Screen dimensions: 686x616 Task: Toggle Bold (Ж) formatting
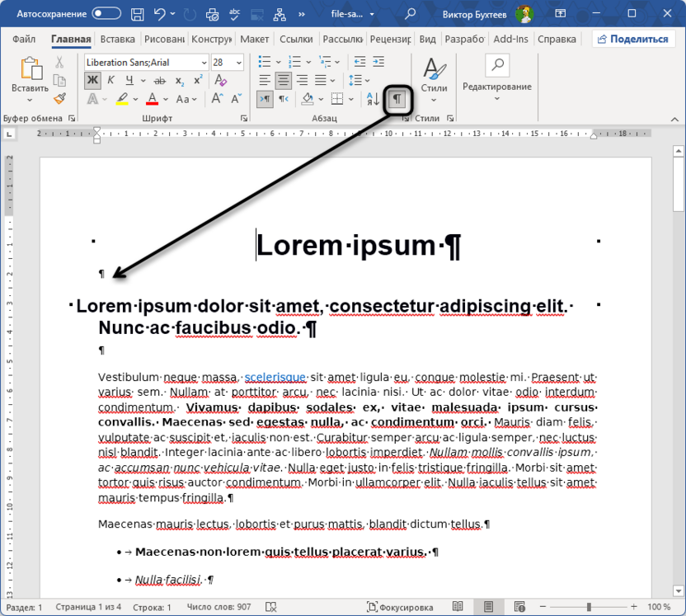click(92, 80)
